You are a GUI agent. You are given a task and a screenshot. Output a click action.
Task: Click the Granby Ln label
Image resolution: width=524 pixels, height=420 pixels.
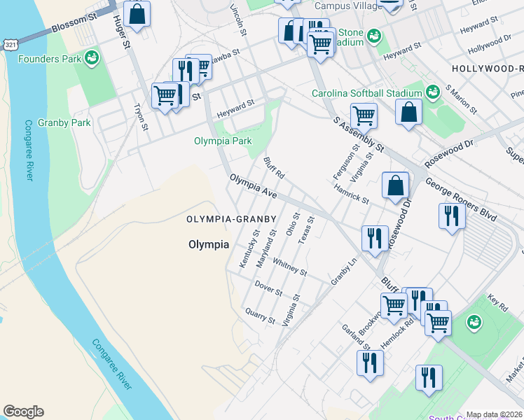coord(344,272)
